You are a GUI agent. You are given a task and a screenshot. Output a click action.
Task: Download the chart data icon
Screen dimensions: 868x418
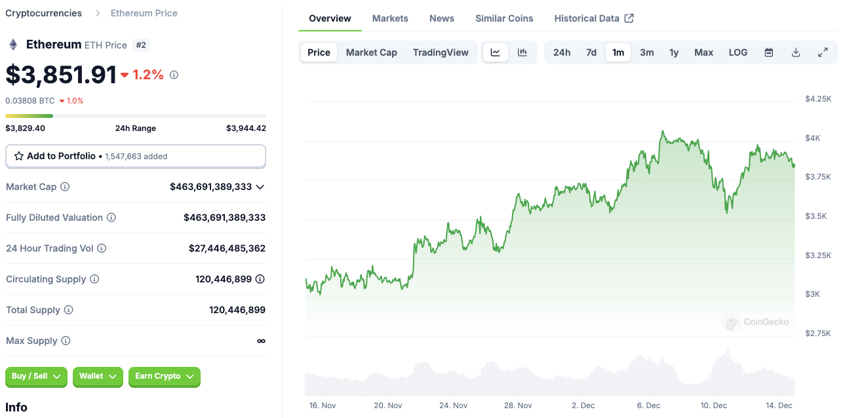pyautogui.click(x=796, y=52)
